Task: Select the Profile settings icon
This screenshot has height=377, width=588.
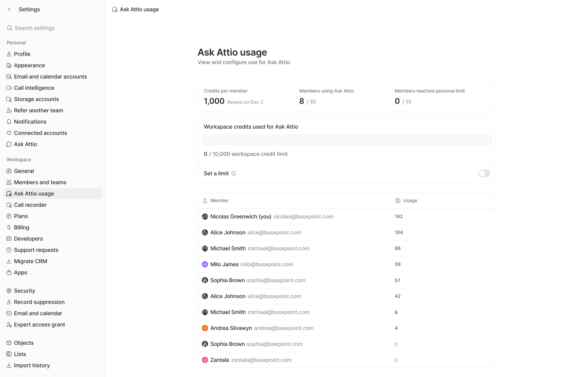Action: 9,54
